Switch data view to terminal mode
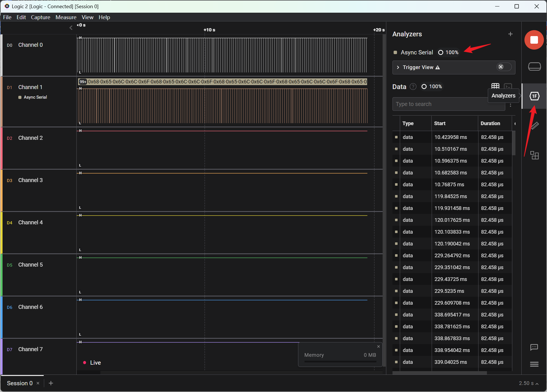 (508, 86)
